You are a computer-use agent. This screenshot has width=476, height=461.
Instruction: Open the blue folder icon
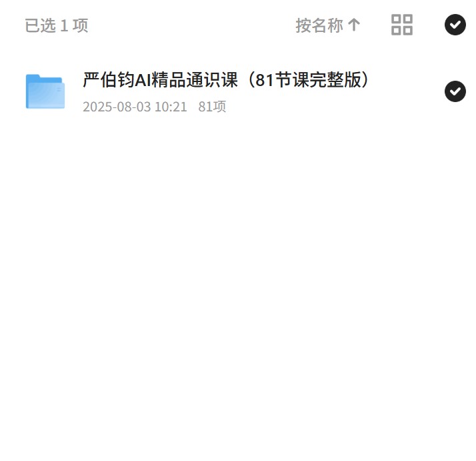click(45, 91)
